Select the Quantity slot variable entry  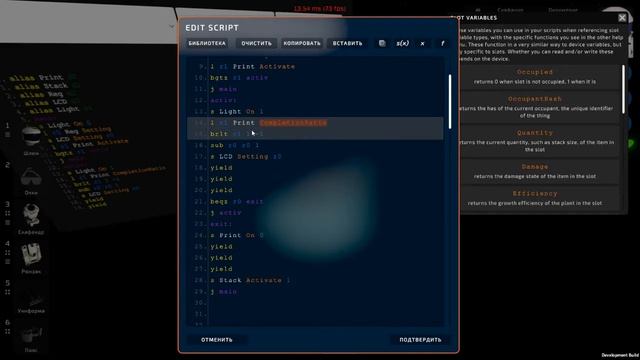tap(535, 141)
